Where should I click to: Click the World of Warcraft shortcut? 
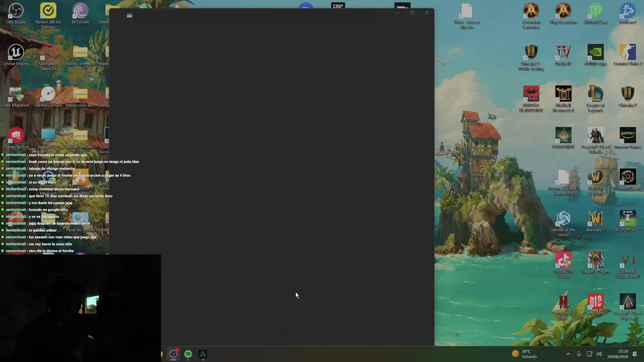[x=596, y=182]
